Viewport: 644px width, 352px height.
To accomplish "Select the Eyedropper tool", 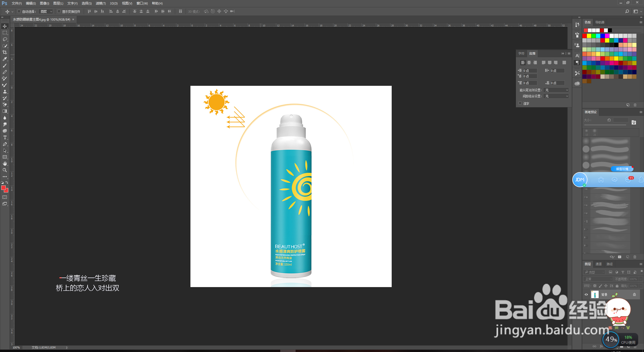I will pyautogui.click(x=5, y=59).
